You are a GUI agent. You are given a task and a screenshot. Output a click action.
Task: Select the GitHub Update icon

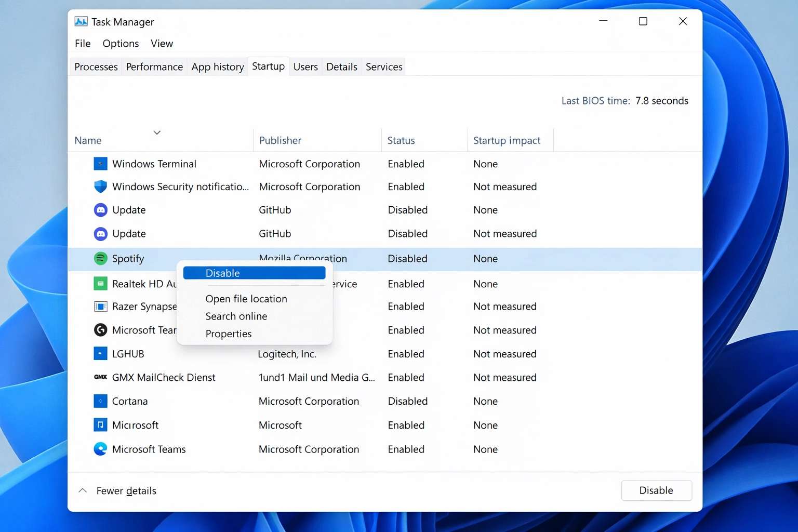[x=100, y=210]
